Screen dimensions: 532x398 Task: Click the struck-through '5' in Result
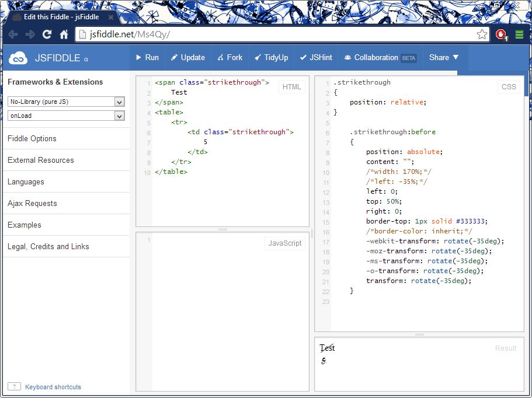[x=324, y=361]
